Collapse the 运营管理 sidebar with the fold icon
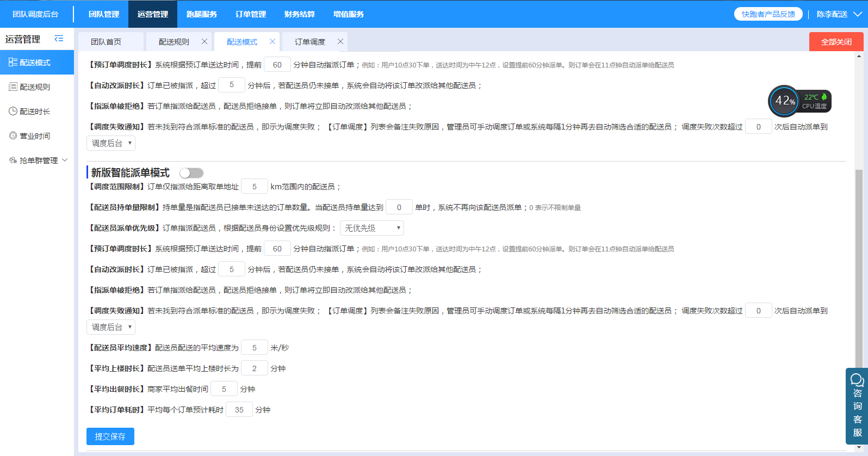868x456 pixels. coord(59,39)
